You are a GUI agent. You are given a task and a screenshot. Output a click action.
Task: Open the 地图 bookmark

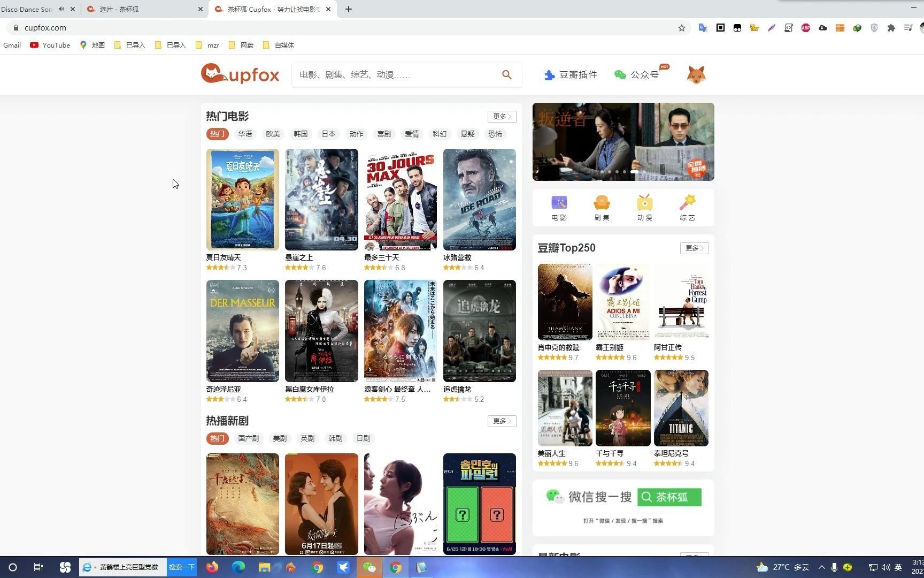point(92,45)
